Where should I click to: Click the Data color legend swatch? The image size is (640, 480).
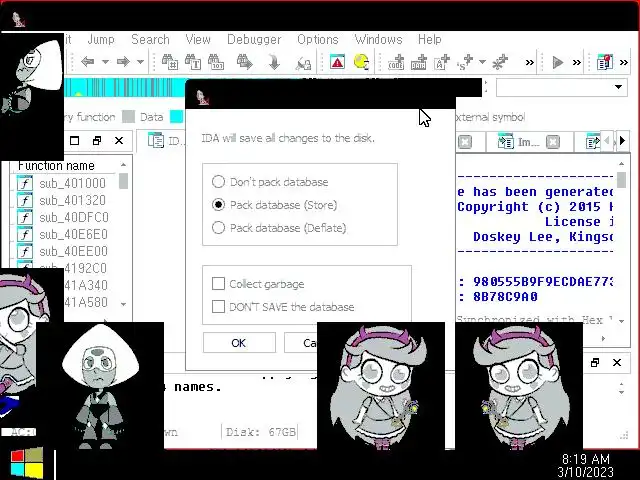coord(129,117)
